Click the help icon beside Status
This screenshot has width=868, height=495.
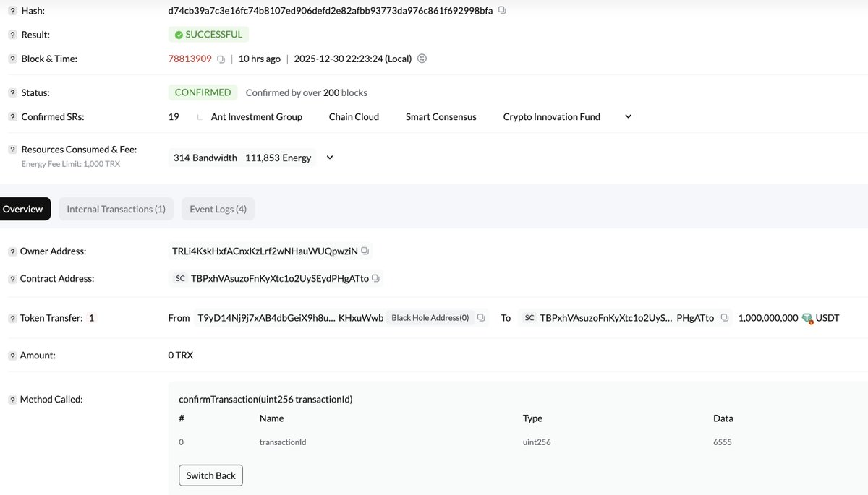tap(12, 93)
